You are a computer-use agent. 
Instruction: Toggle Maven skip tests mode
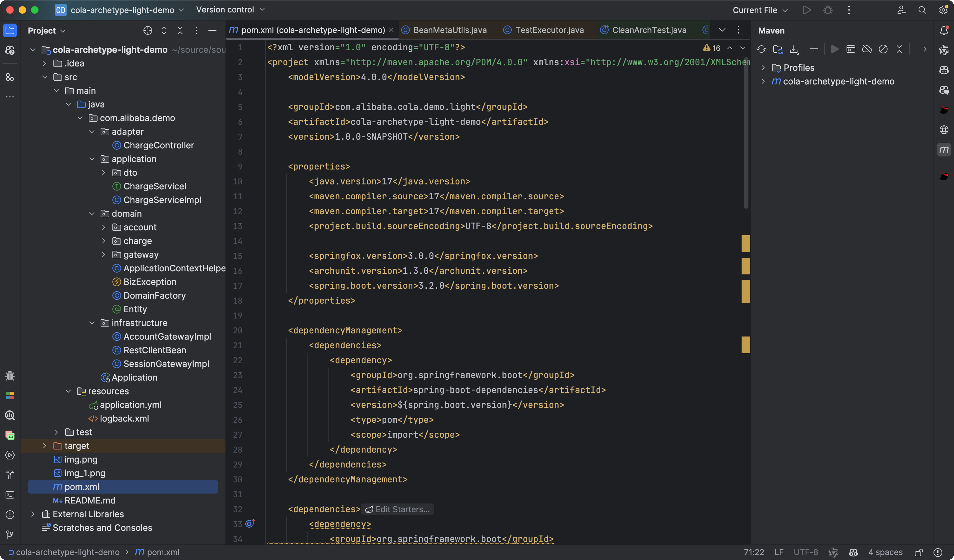883,49
